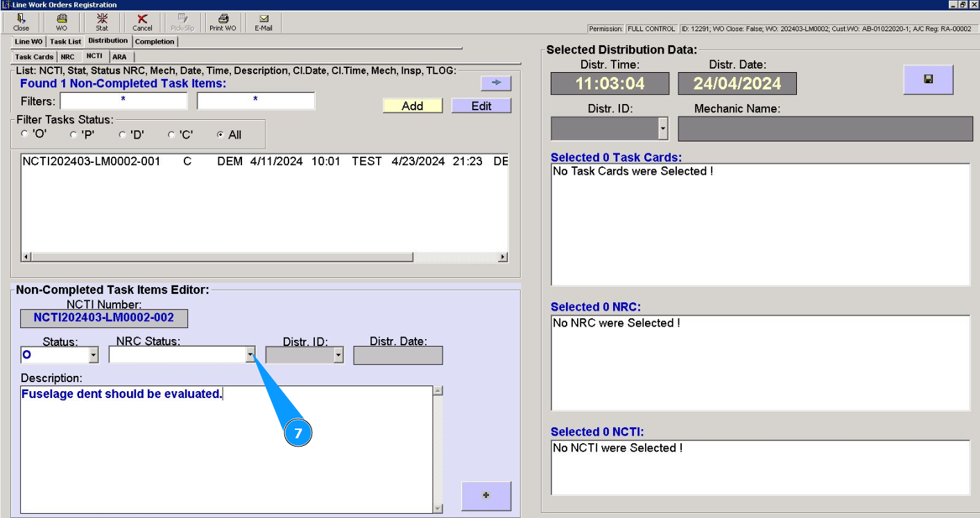Click the Pick-Slip toolbar icon
The image size is (980, 518).
(182, 22)
